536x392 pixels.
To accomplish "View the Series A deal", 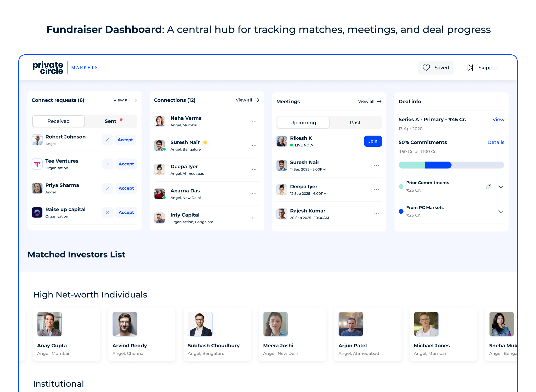I will pyautogui.click(x=498, y=119).
